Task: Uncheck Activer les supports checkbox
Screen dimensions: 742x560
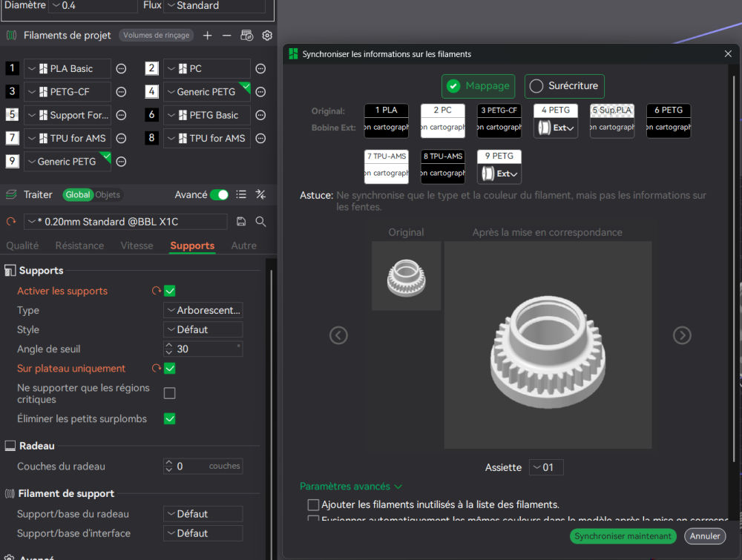Action: 169,291
